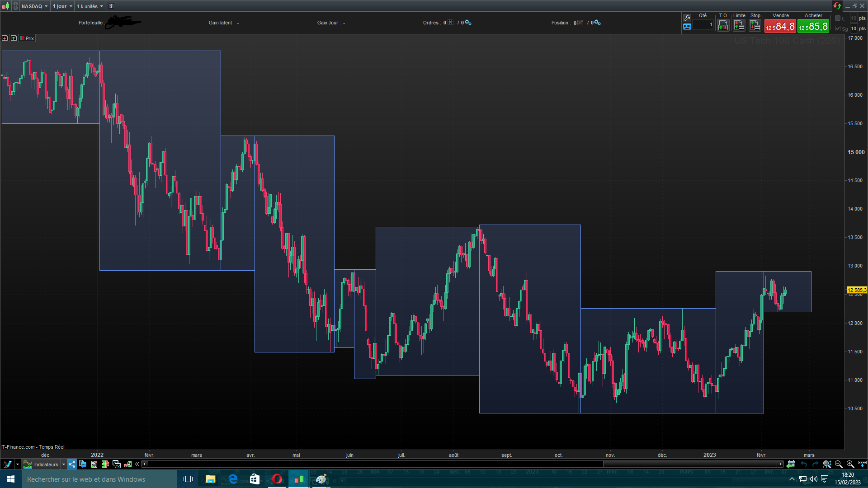Select the Prix panel label
This screenshot has height=488, width=868.
(30, 38)
